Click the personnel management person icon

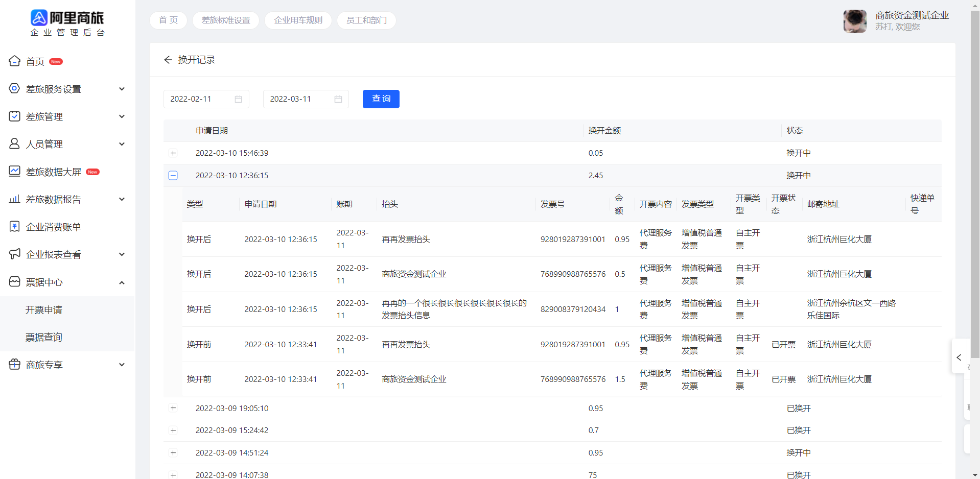[15, 144]
